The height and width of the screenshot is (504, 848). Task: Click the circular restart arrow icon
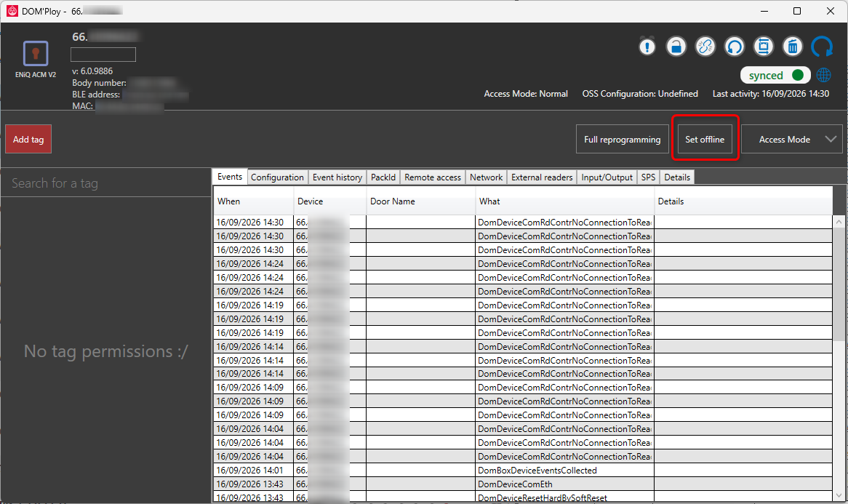coord(735,47)
